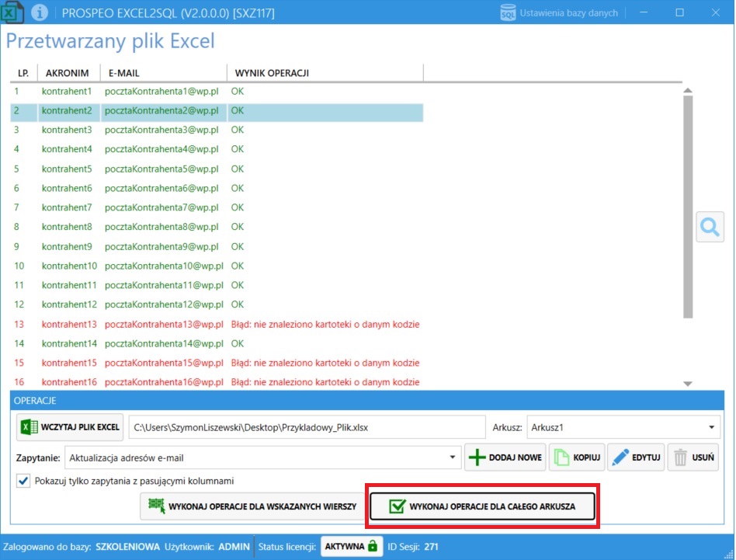736x560 pixels.
Task: Click the DODAJ NOWE button
Action: (x=505, y=457)
